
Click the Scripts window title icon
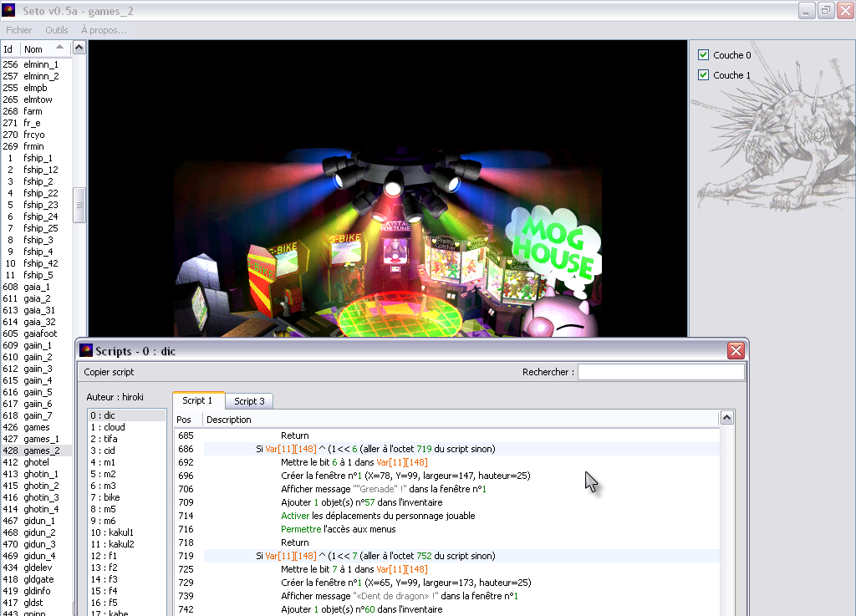point(86,350)
